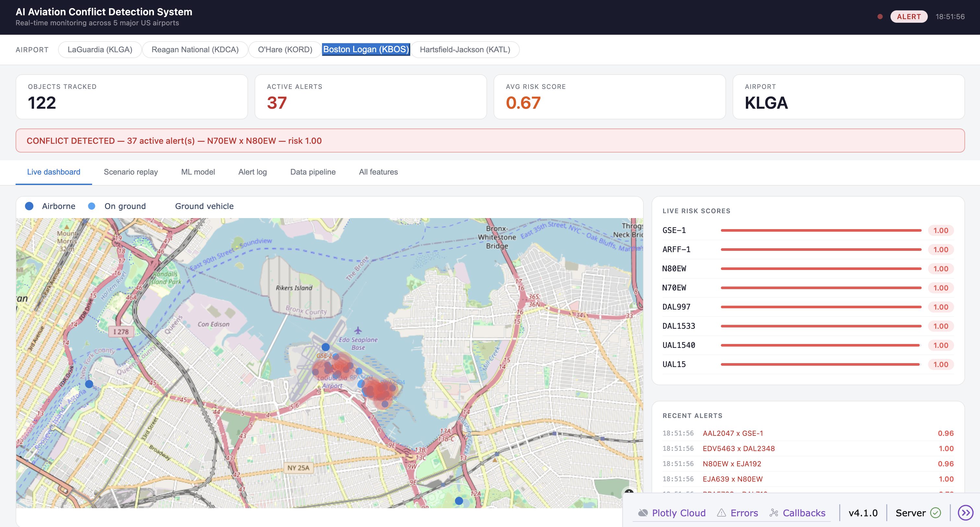Open the Callbacks graph icon
The width and height of the screenshot is (980, 527).
click(773, 512)
